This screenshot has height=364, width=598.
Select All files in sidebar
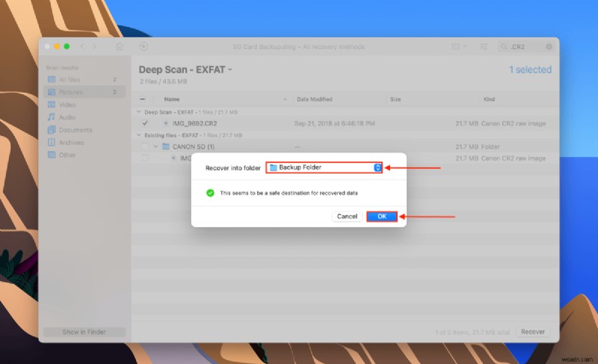(x=84, y=80)
